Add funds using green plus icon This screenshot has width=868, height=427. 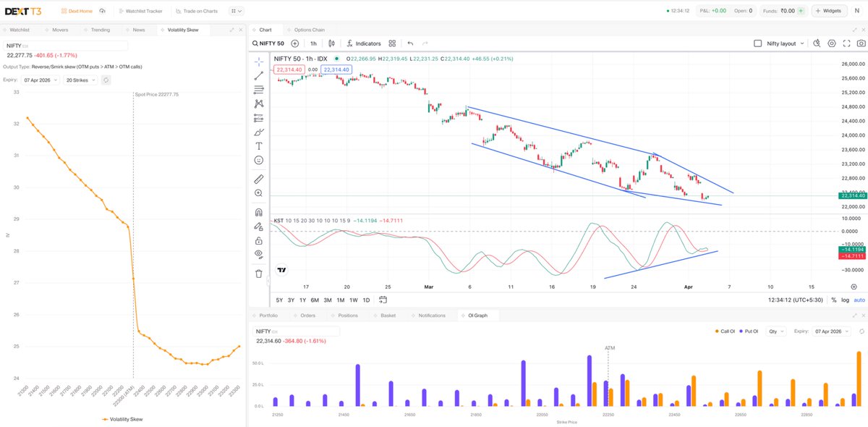click(801, 11)
